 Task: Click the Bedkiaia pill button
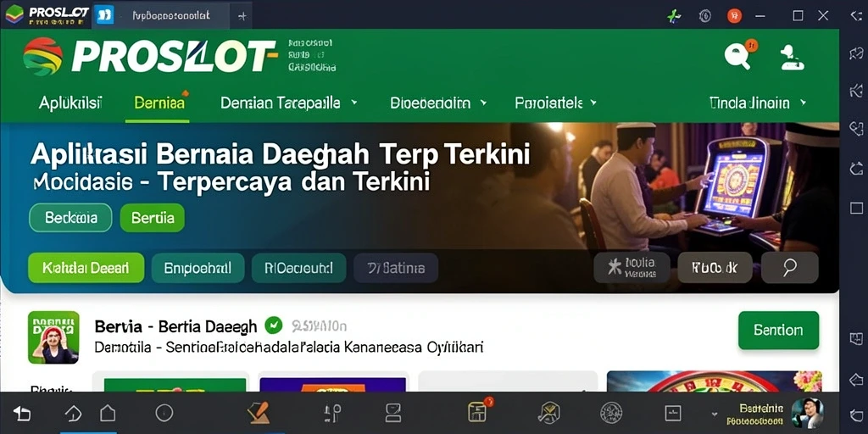point(70,218)
